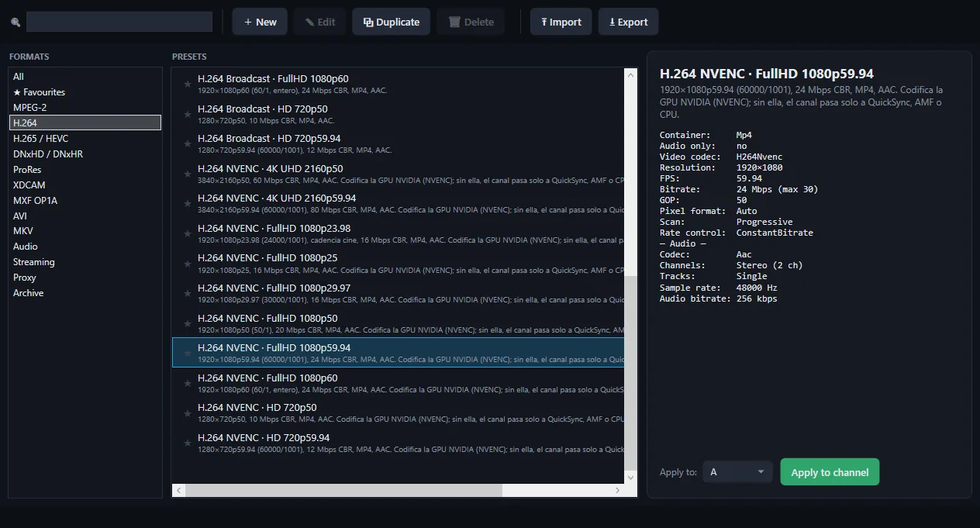The image size is (980, 528).
Task: Select Streaming format category
Action: point(85,262)
